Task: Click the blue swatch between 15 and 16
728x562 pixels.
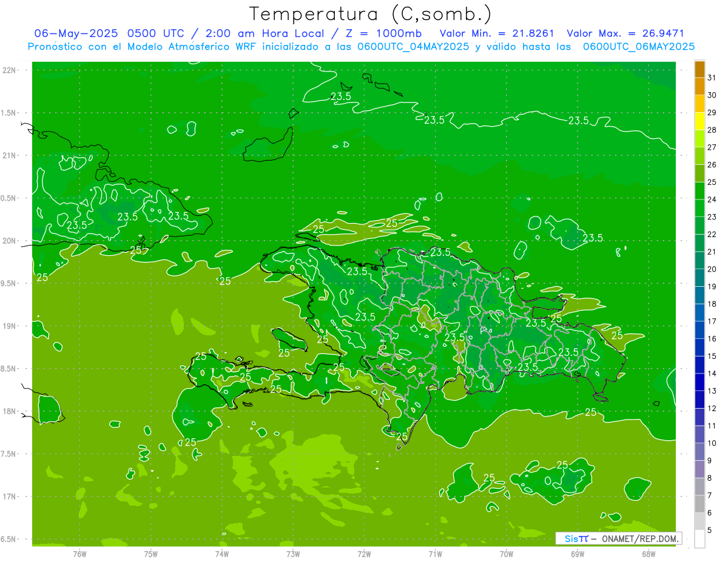Action: 699,347
